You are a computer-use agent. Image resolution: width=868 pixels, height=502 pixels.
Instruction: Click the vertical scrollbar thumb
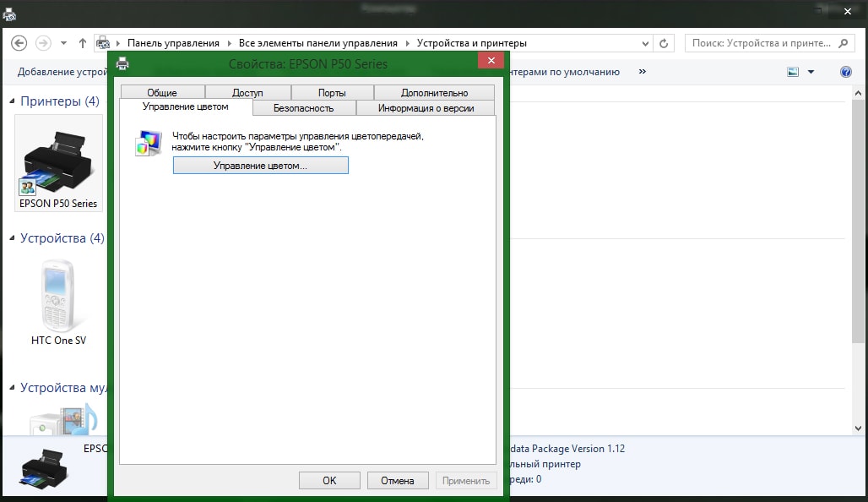(858, 221)
